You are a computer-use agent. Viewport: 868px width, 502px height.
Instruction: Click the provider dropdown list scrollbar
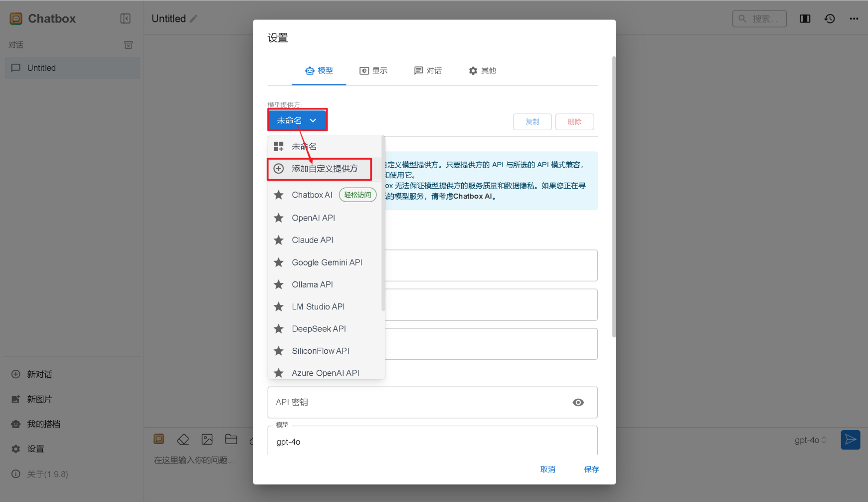tap(383, 225)
